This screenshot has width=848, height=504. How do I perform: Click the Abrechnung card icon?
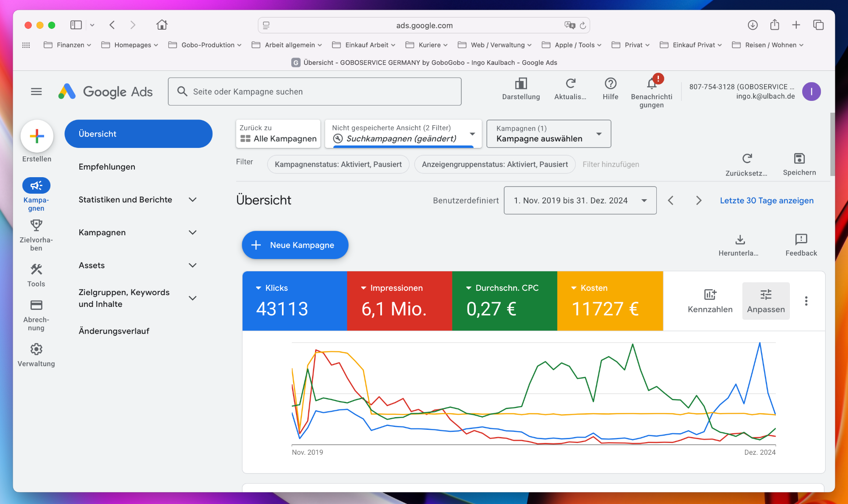pyautogui.click(x=36, y=305)
